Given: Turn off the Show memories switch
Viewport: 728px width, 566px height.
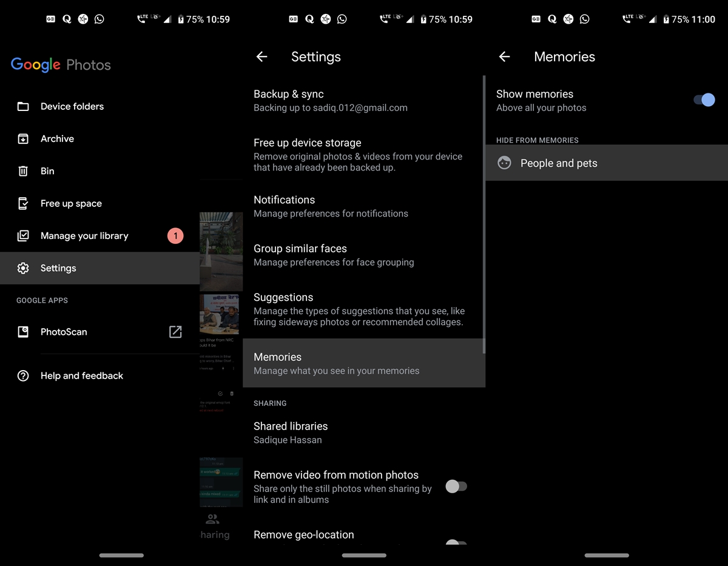Looking at the screenshot, I should pos(704,100).
